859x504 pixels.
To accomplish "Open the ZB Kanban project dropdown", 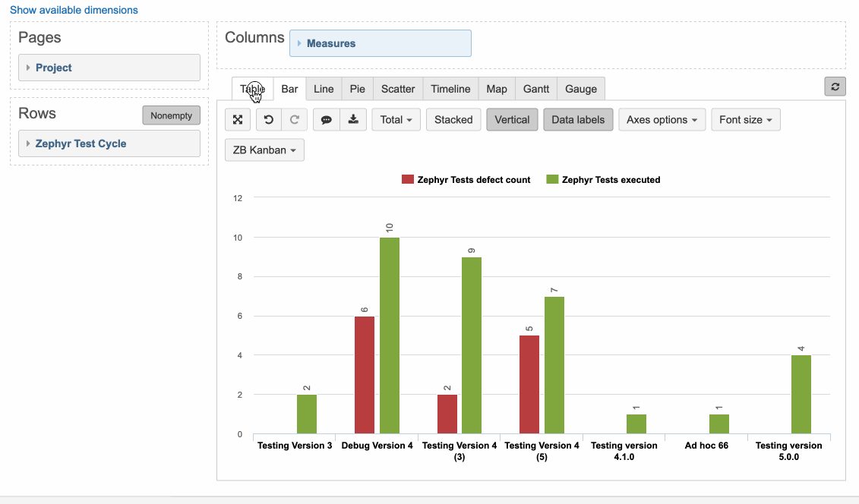I will (264, 150).
